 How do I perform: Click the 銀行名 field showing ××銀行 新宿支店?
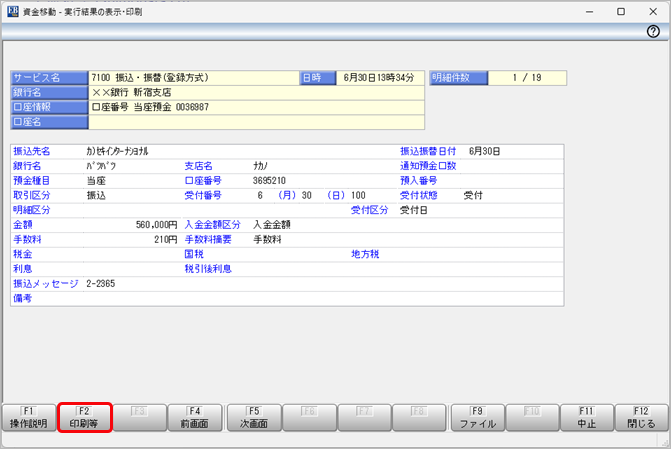click(256, 92)
